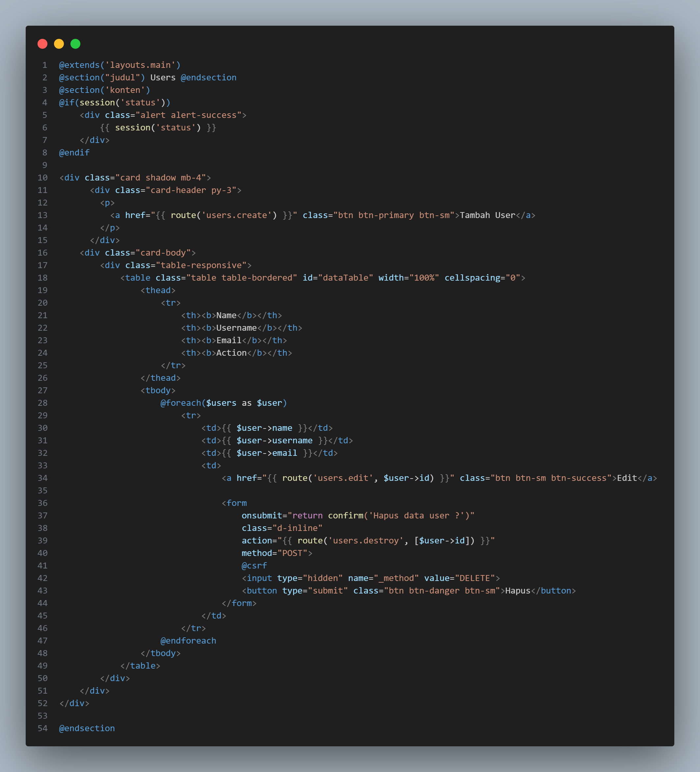The width and height of the screenshot is (700, 772).
Task: Select the @foreach($users as $user) statement
Action: (223, 402)
